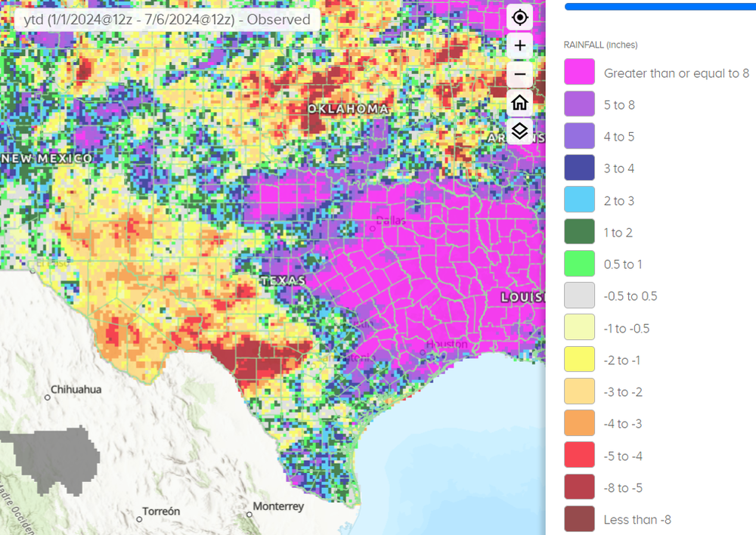Click the OKLAHOMA state label on map
This screenshot has height=535, width=756.
click(x=348, y=110)
